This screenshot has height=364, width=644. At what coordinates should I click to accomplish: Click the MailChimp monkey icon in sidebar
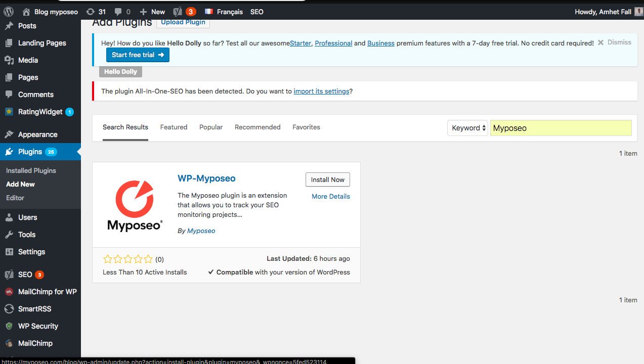tap(9, 343)
